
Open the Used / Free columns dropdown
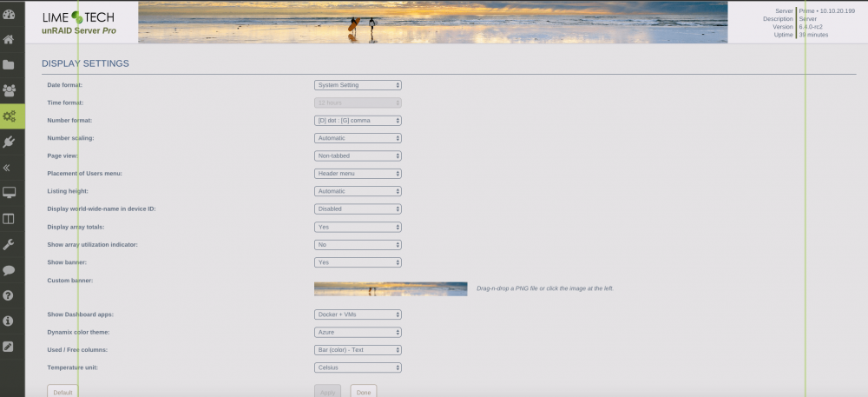(x=358, y=350)
